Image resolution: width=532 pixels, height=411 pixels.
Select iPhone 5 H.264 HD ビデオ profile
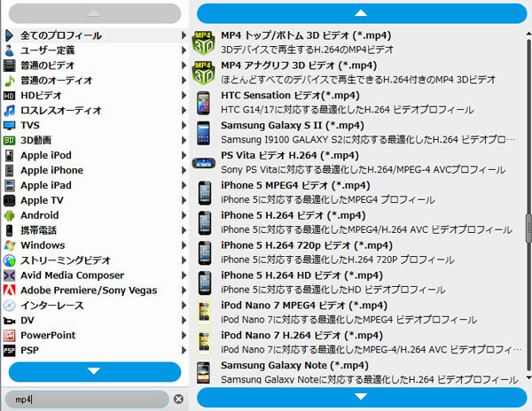click(357, 283)
